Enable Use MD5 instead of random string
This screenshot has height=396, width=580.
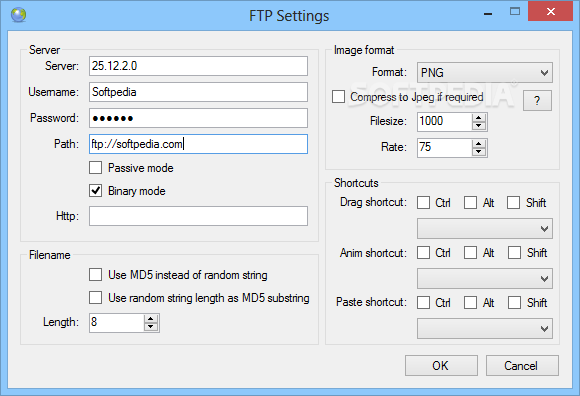pyautogui.click(x=95, y=275)
